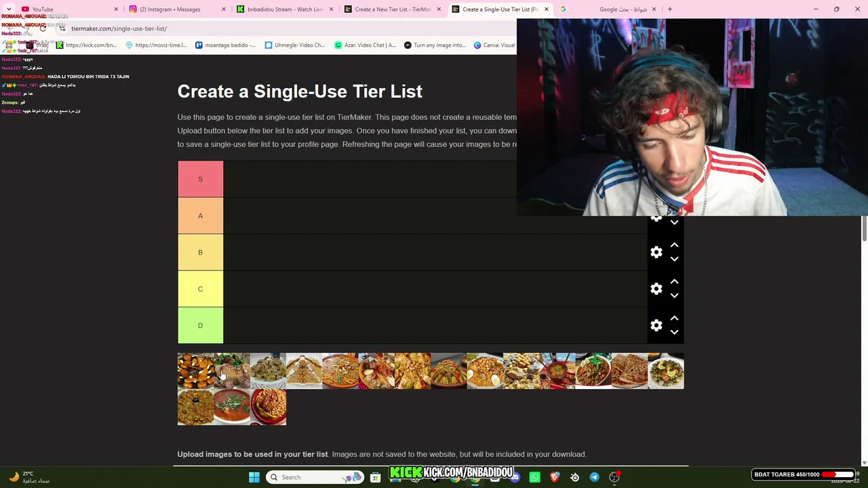The image size is (868, 488).
Task: Close the bnbadidou Stream tab
Action: tap(331, 9)
